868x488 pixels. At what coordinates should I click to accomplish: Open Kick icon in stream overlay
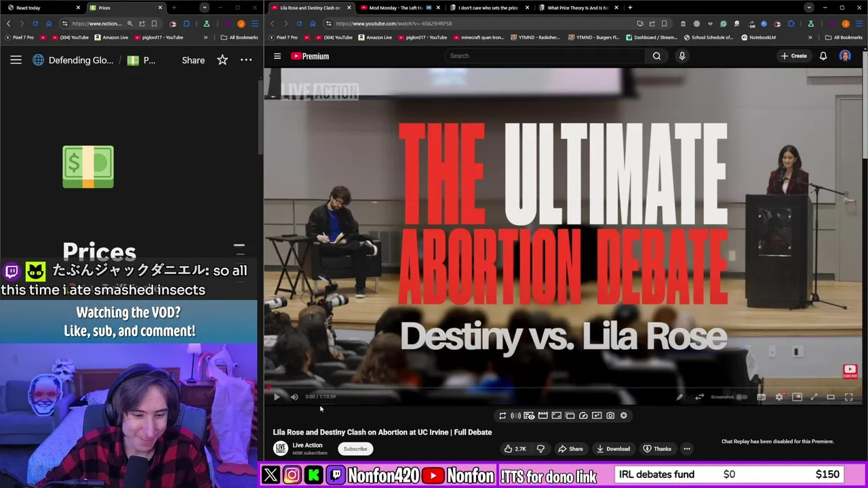click(314, 475)
